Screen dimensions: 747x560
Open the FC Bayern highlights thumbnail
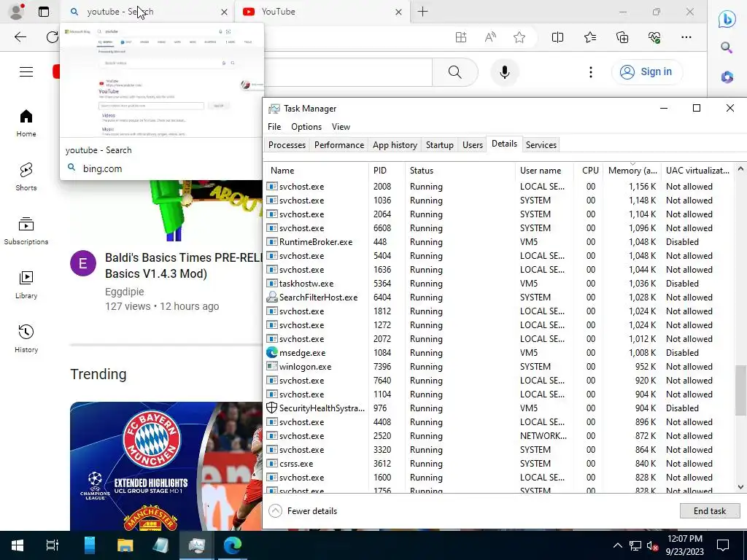coord(166,466)
